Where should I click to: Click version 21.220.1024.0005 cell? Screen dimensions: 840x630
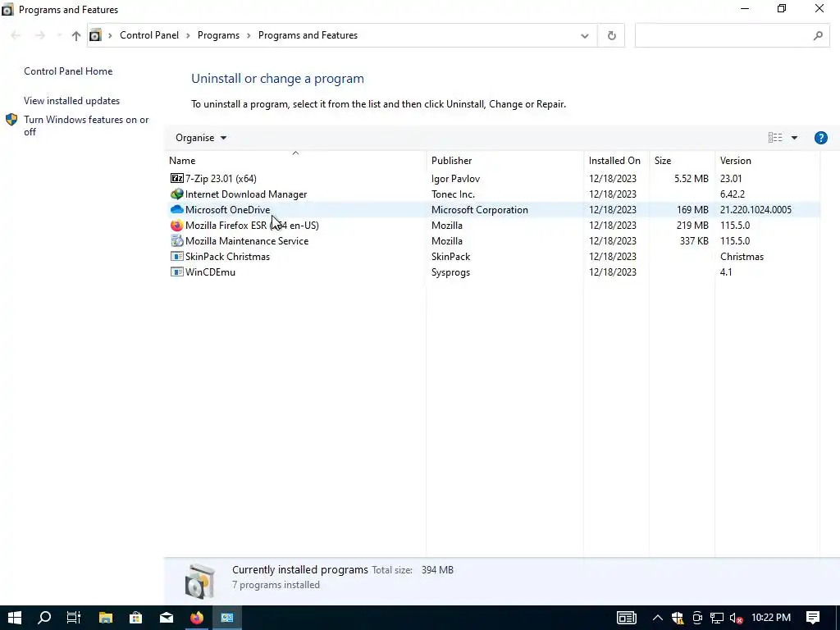pos(756,209)
